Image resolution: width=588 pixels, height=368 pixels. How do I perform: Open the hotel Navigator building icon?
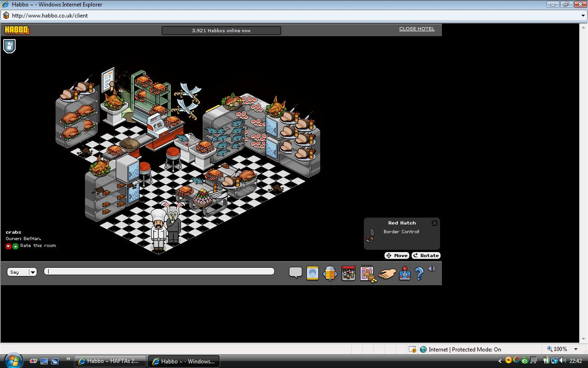point(330,273)
